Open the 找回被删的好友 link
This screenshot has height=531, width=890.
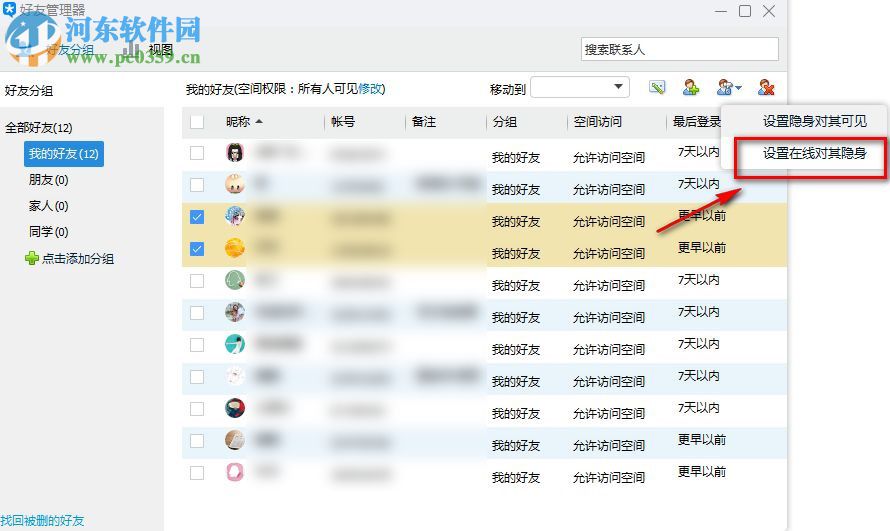pyautogui.click(x=42, y=520)
